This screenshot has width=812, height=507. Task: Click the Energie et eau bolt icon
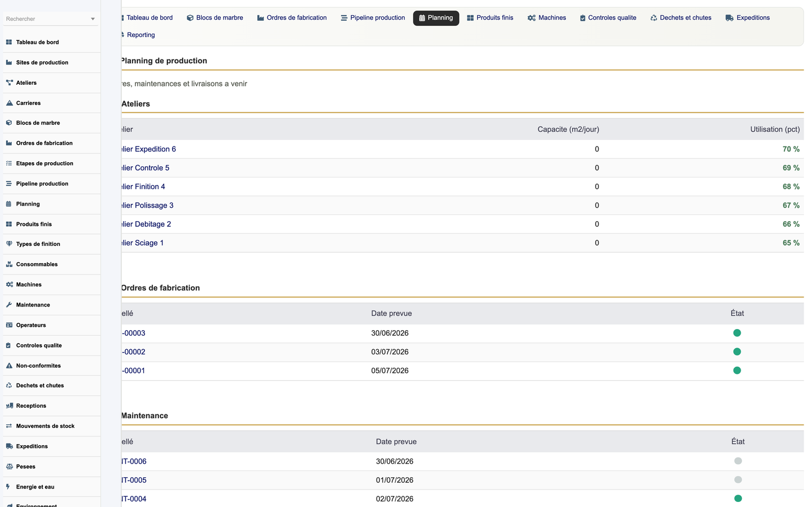coord(8,487)
